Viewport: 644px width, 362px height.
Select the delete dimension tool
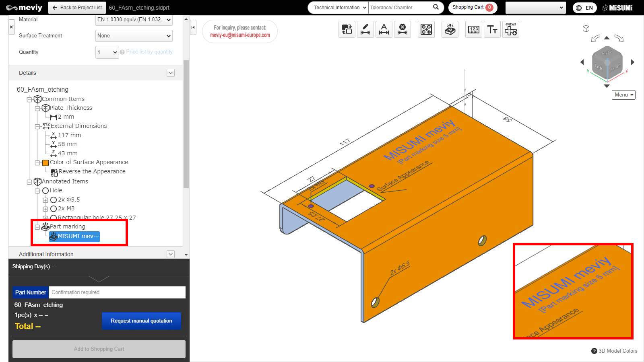coord(402,29)
